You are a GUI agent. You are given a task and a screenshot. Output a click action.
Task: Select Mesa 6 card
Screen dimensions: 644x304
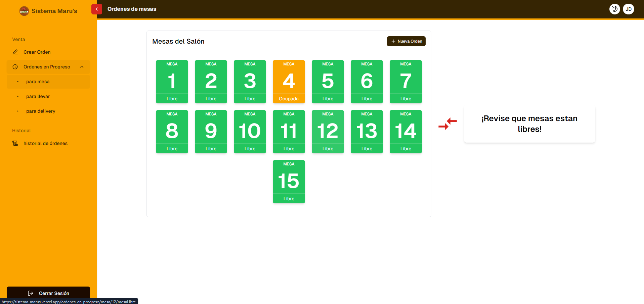367,82
